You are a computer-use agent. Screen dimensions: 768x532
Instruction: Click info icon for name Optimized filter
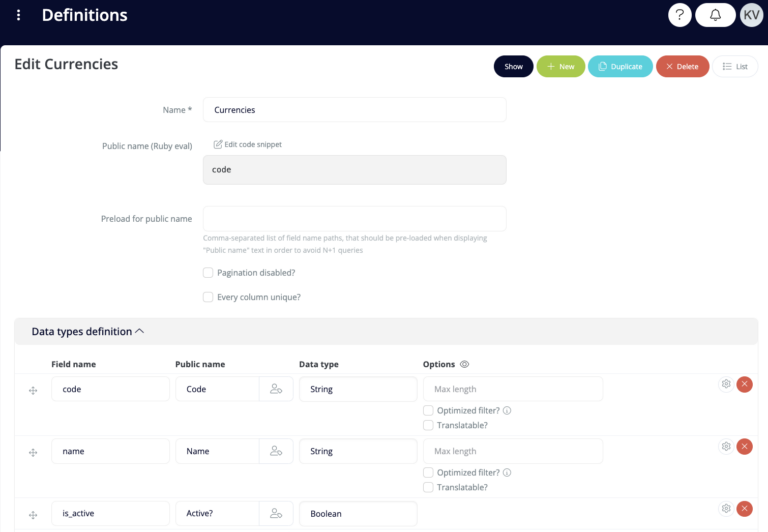pyautogui.click(x=507, y=473)
